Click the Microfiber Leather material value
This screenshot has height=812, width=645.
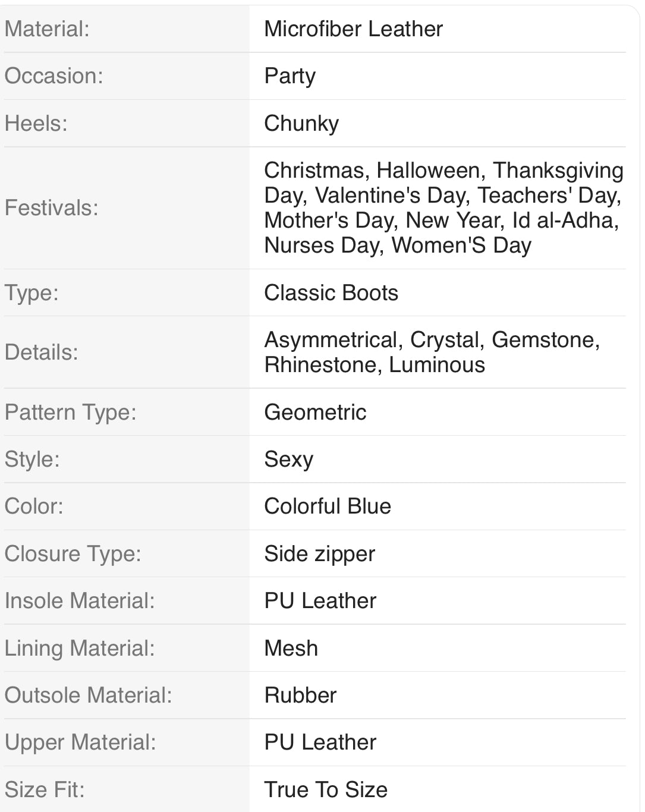353,29
